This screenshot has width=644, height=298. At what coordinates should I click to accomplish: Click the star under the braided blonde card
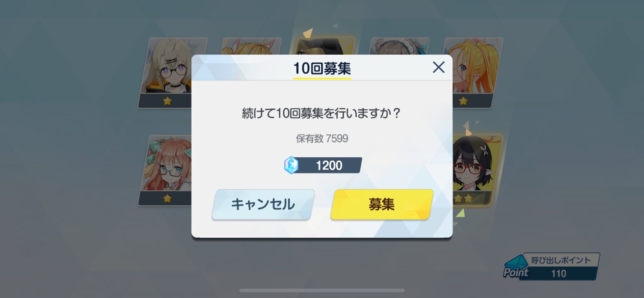[x=167, y=101]
